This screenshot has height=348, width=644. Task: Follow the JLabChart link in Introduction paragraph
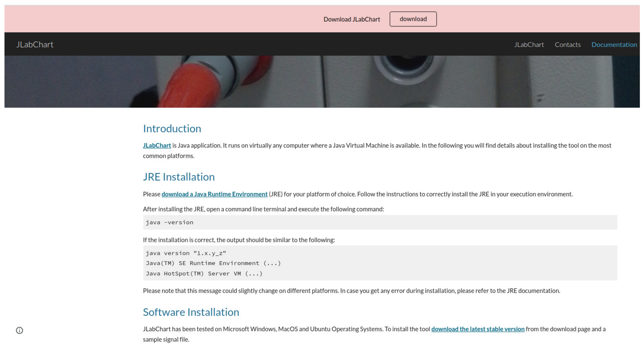coord(157,146)
